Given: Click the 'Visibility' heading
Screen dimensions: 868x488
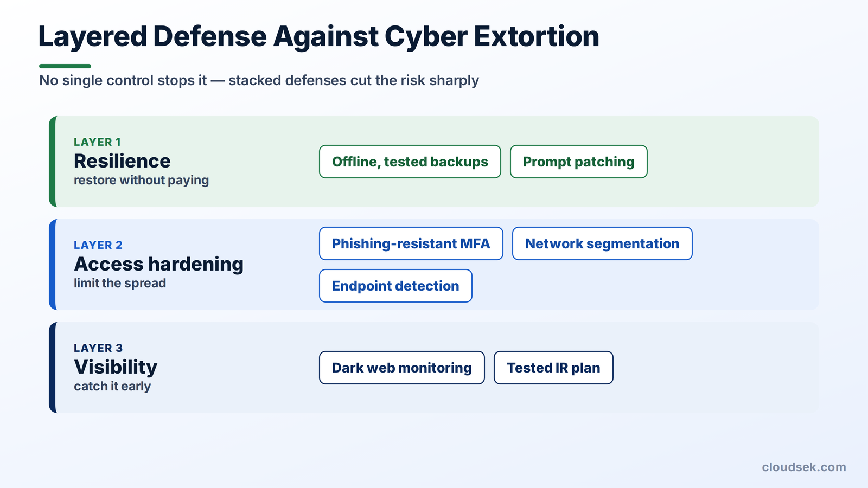Looking at the screenshot, I should point(116,367).
